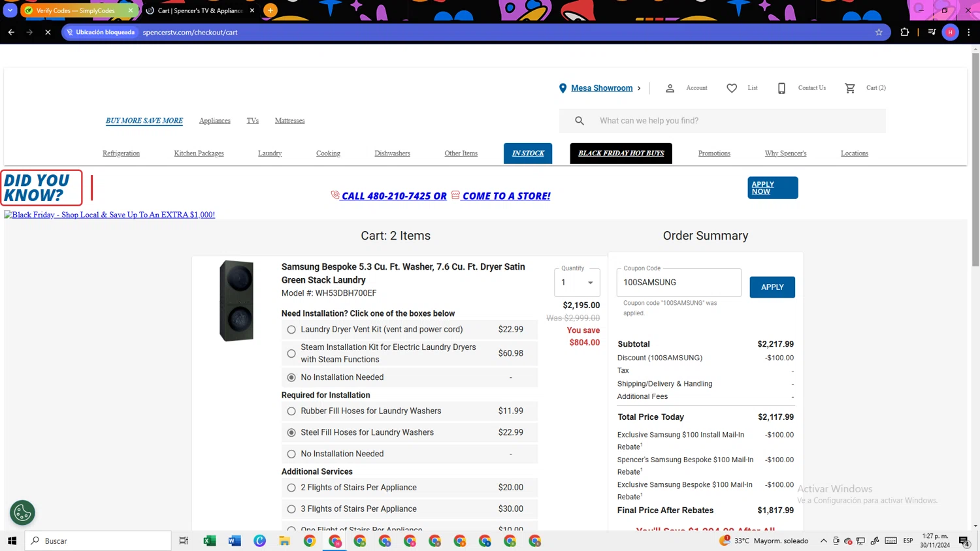Click the heart List icon

(732, 88)
